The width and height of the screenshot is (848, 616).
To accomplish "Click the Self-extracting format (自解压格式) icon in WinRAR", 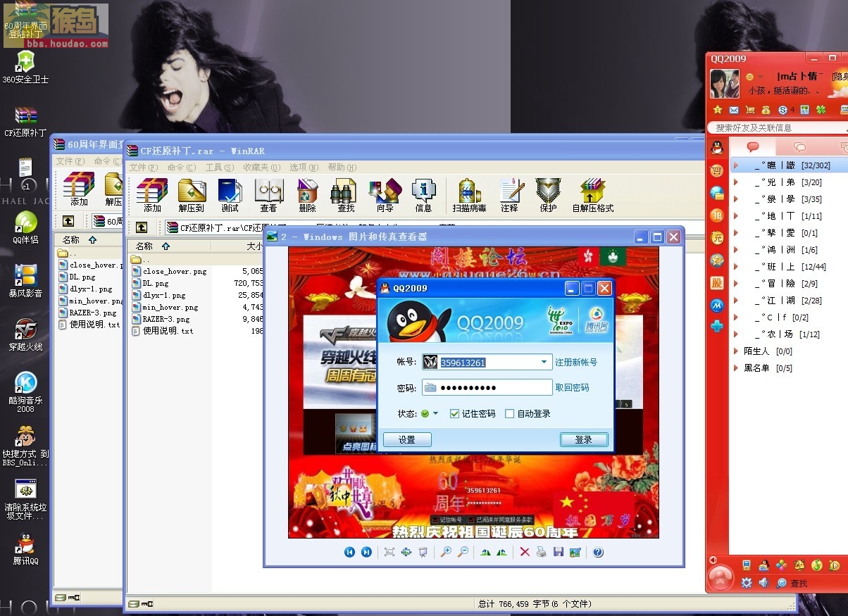I will pos(592,195).
